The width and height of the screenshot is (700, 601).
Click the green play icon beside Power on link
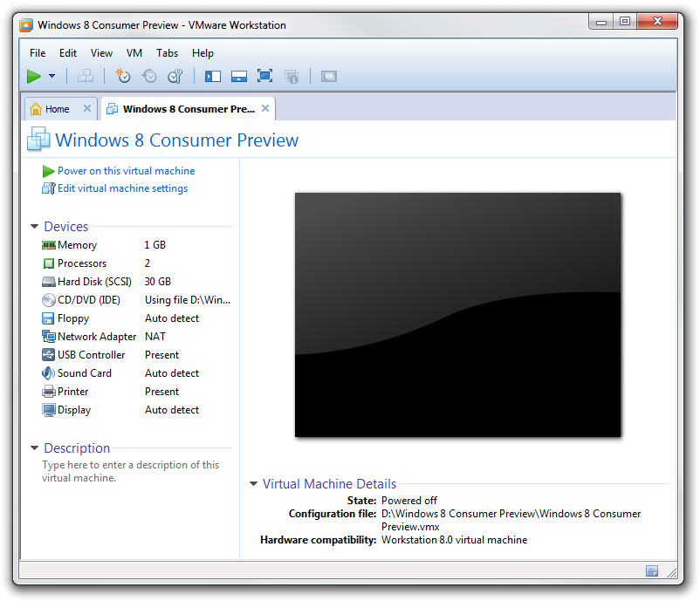click(x=48, y=171)
